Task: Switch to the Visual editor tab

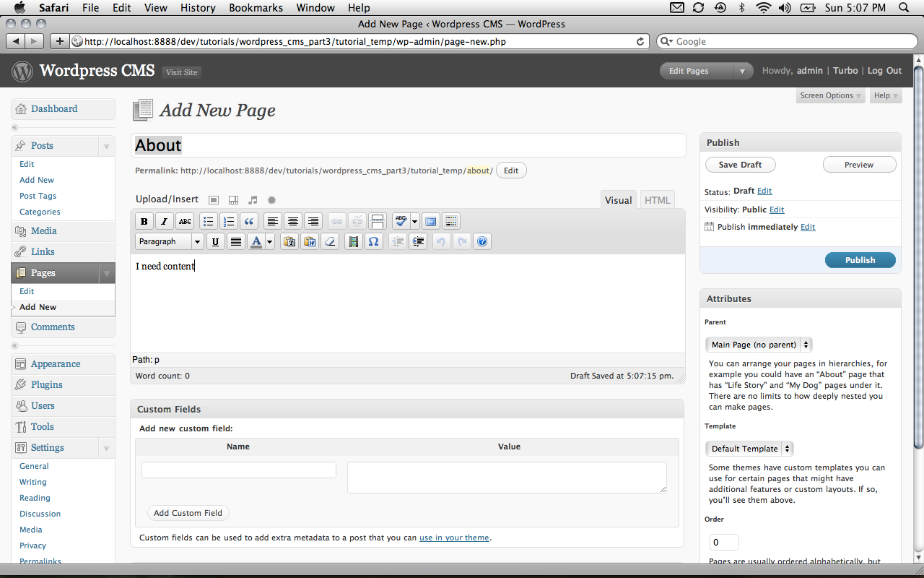Action: click(x=618, y=200)
